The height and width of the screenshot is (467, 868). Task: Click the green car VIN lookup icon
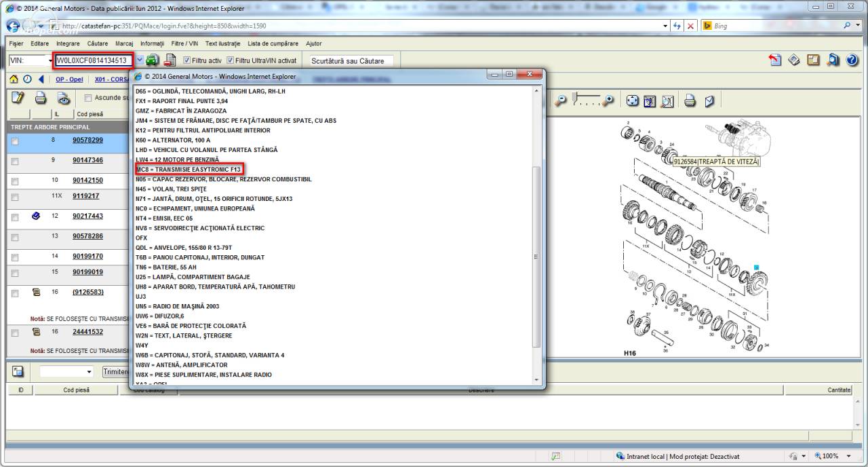pos(153,60)
